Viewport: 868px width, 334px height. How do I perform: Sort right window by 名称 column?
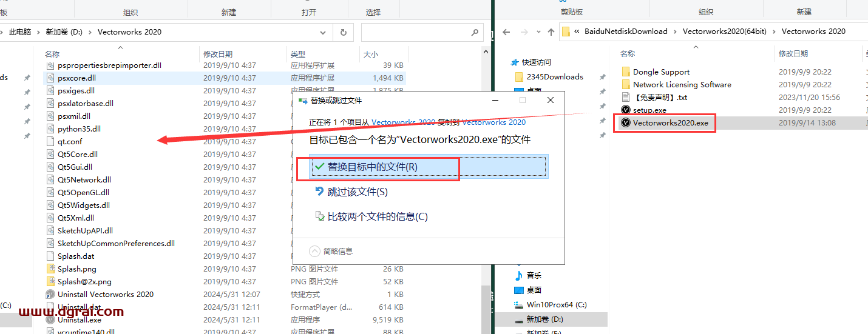(x=628, y=54)
